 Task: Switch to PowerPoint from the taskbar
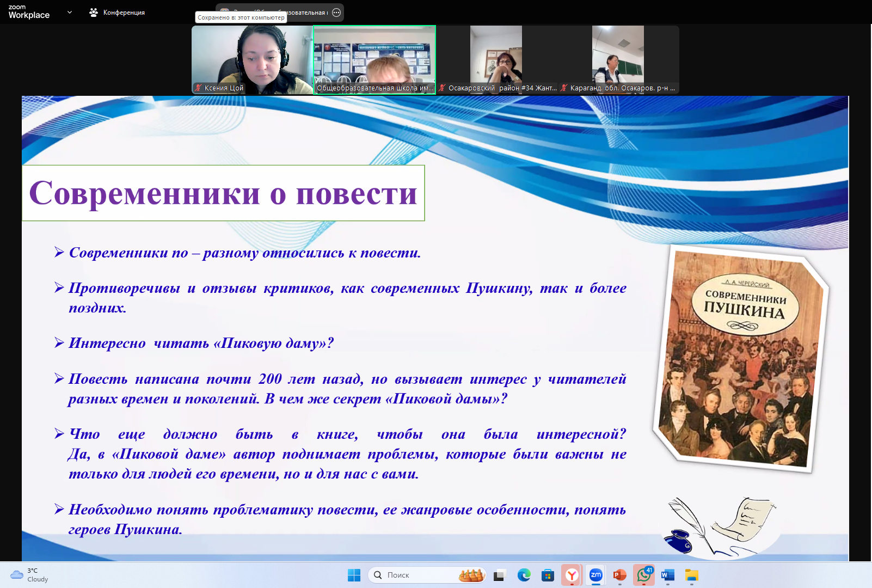[x=620, y=575]
